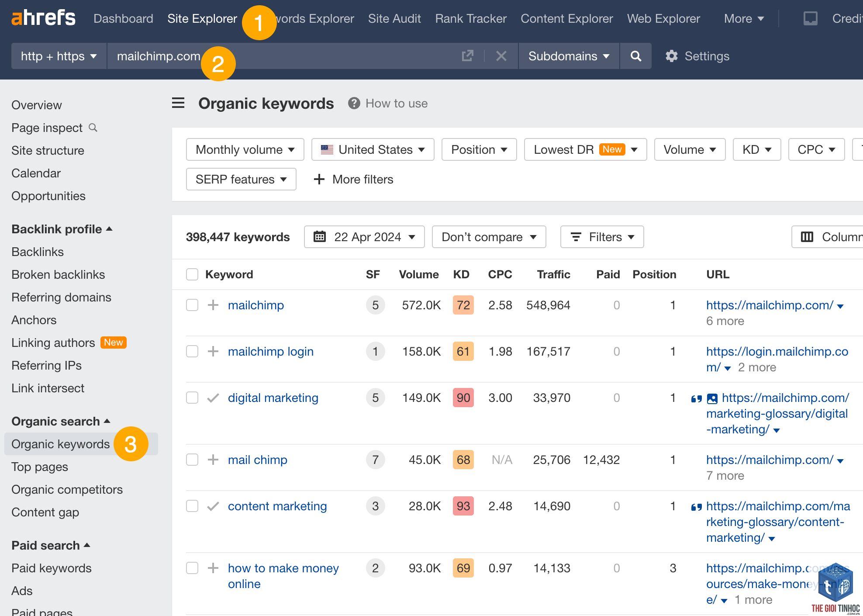Open Content Explorer in top navigation
Screen dimensions: 863x616
point(567,18)
